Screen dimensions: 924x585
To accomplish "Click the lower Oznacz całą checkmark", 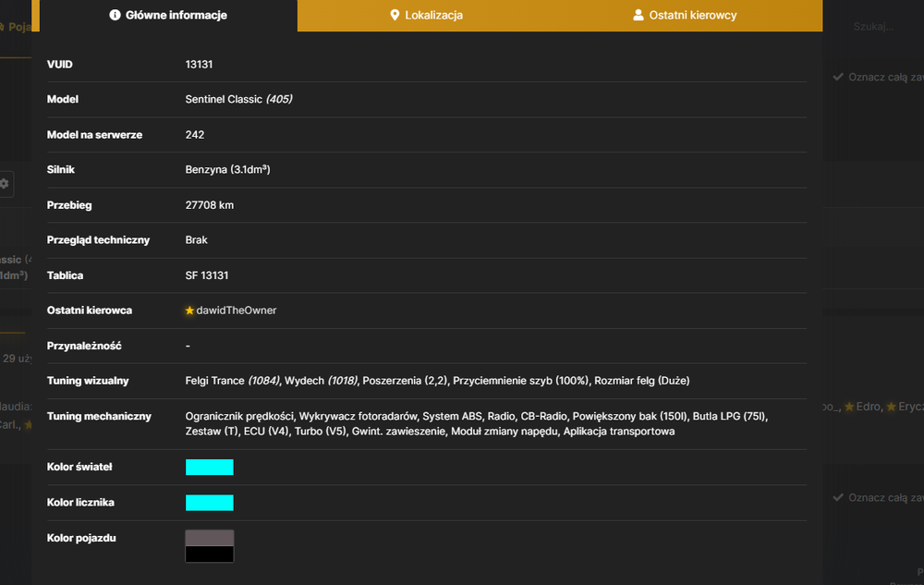I will tap(837, 497).
